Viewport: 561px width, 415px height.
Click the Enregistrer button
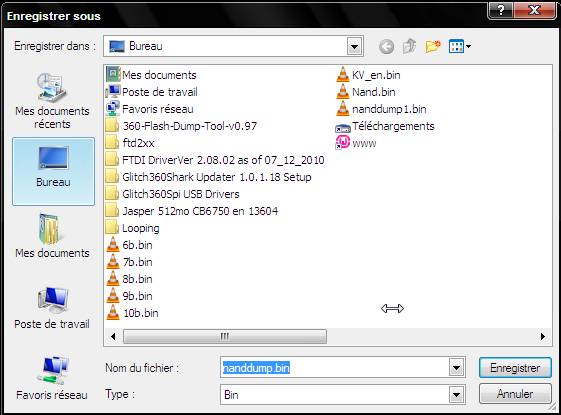515,367
